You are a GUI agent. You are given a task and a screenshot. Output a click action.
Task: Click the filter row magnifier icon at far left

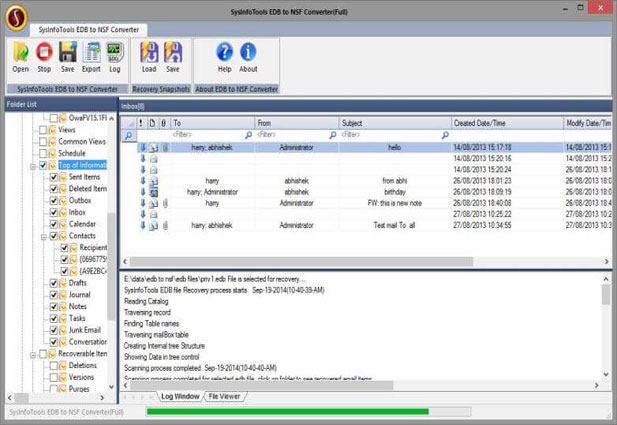click(128, 136)
